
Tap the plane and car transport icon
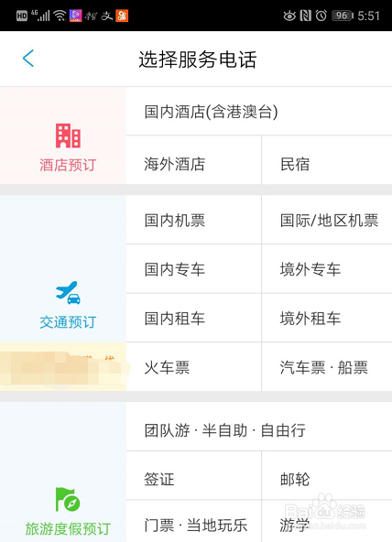pyautogui.click(x=68, y=292)
